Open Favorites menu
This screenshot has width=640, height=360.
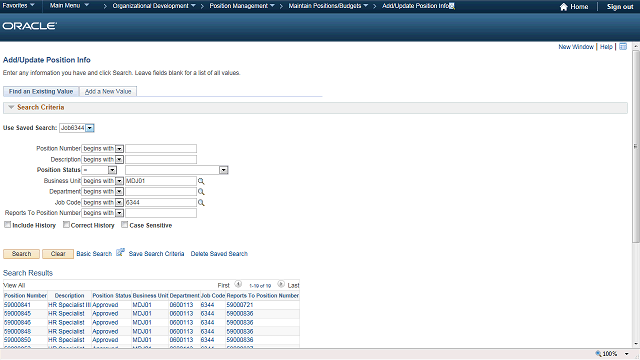tap(18, 6)
